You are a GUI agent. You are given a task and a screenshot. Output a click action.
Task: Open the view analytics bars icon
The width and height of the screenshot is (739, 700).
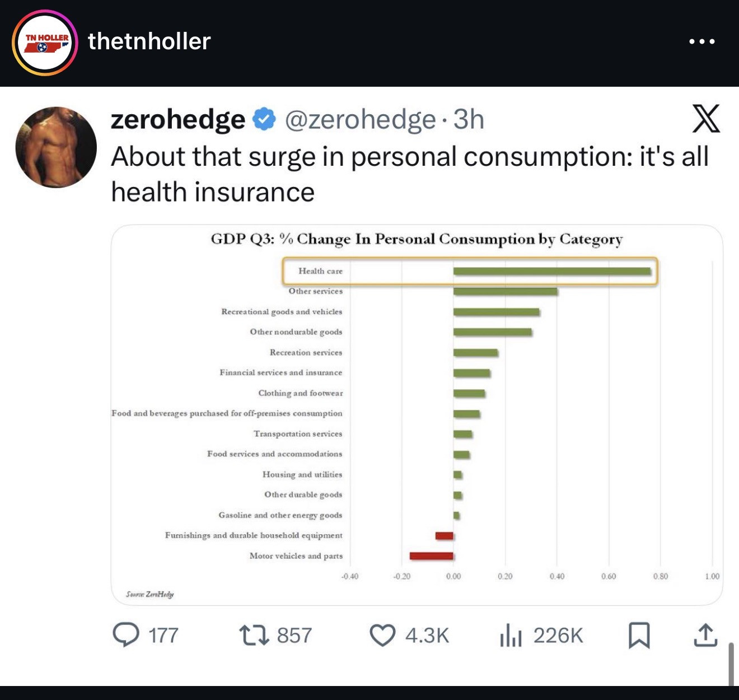[x=511, y=636]
